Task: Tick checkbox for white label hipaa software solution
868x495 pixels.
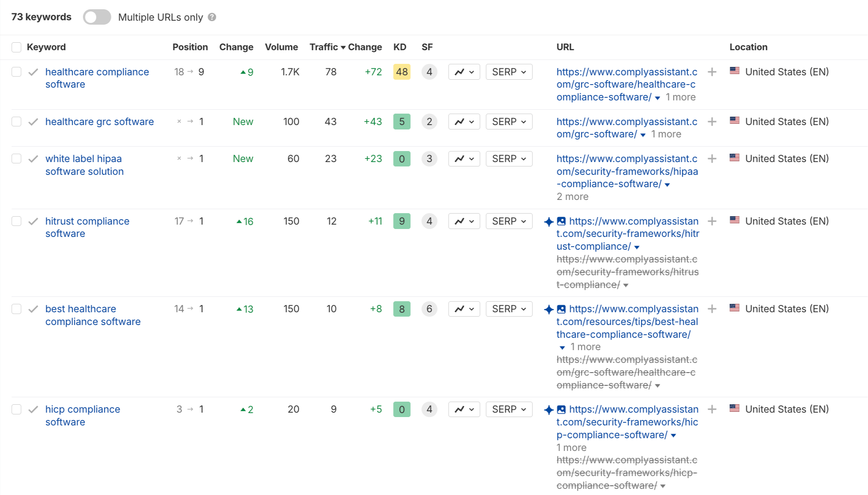Action: [16, 159]
